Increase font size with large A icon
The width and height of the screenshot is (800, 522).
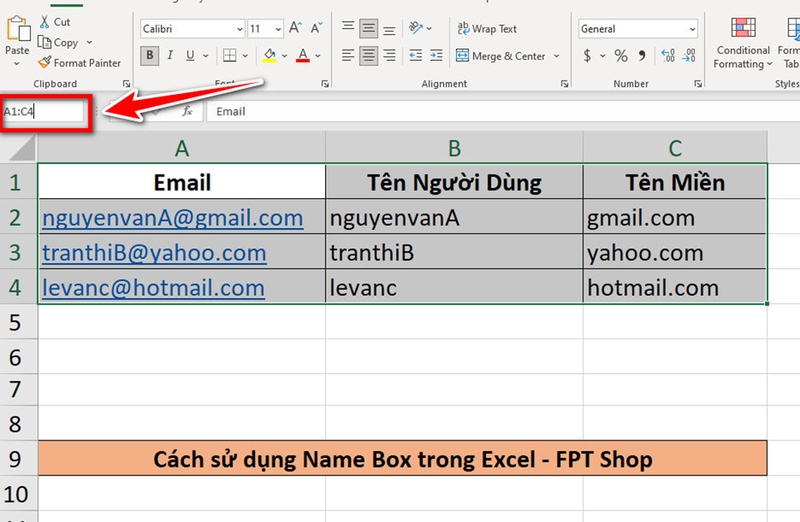[x=295, y=28]
